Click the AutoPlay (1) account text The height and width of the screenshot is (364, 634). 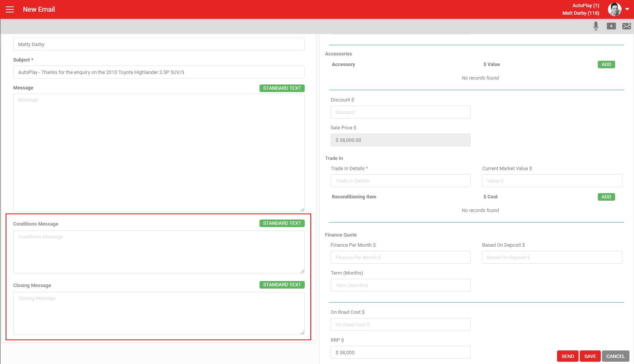coord(586,6)
